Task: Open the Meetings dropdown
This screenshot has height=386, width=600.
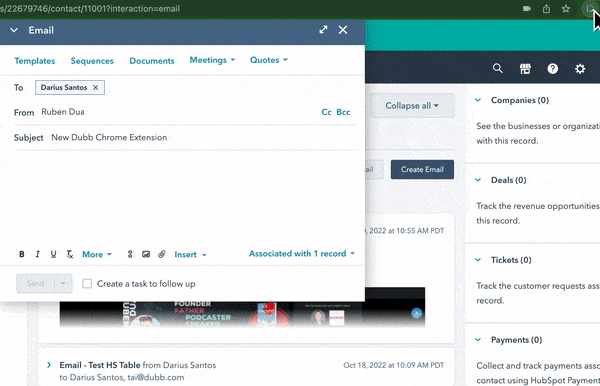Action: (x=212, y=60)
